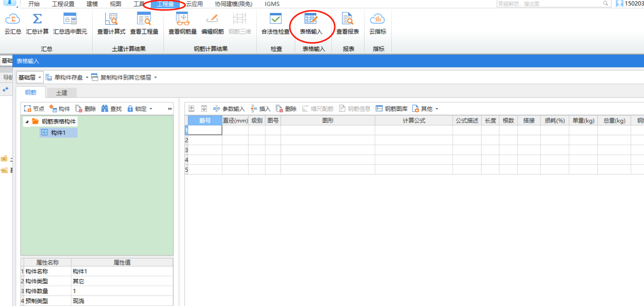Move rebar row up arrow
The image size is (644, 306).
pyautogui.click(x=191, y=109)
